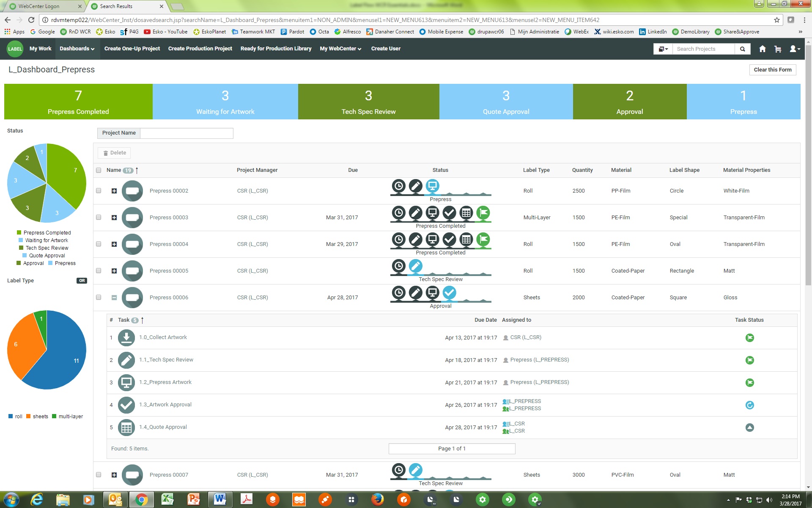The height and width of the screenshot is (508, 812).
Task: Open the shopping cart icon
Action: pos(777,49)
